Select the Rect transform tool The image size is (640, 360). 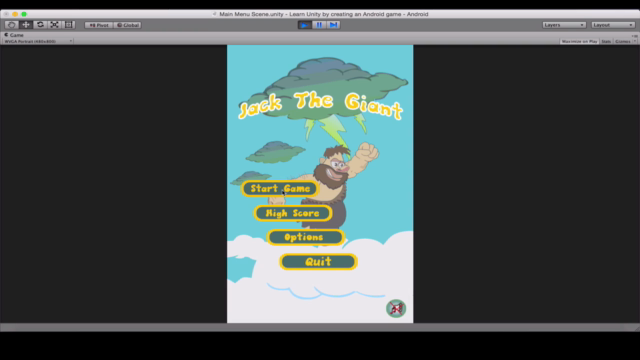[x=69, y=25]
